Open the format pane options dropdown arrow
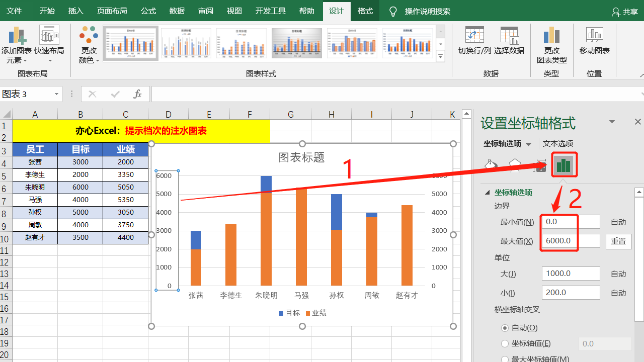Image resolution: width=644 pixels, height=362 pixels. point(612,122)
